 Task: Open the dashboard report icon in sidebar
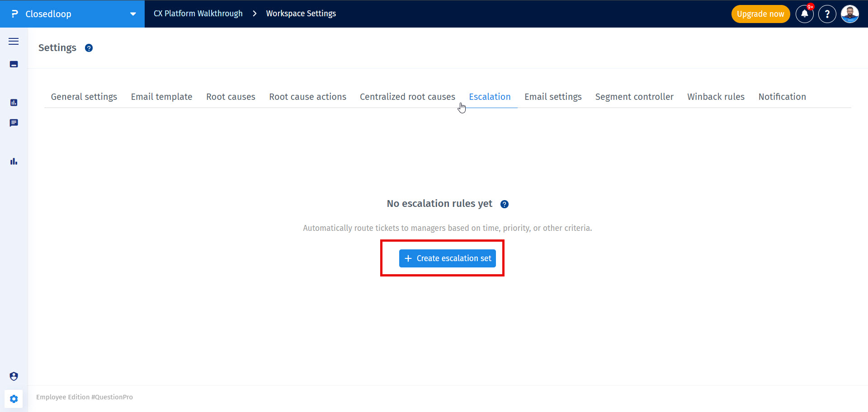click(x=14, y=103)
